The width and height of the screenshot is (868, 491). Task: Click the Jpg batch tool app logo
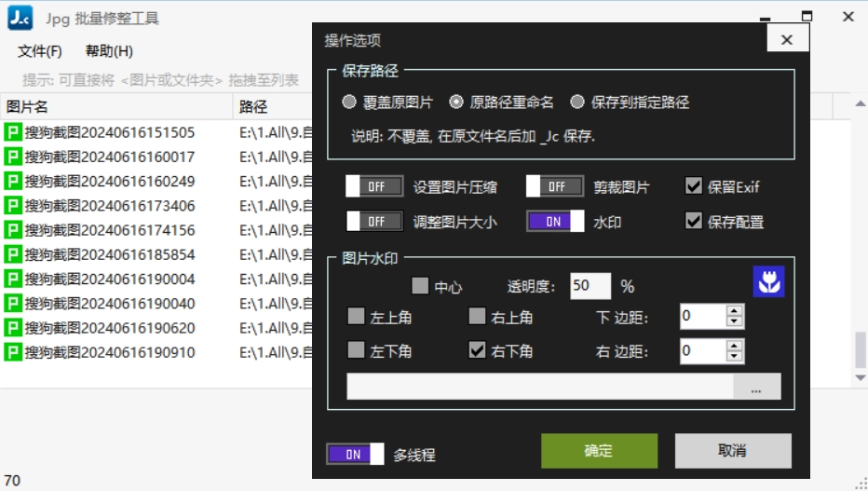click(x=20, y=19)
